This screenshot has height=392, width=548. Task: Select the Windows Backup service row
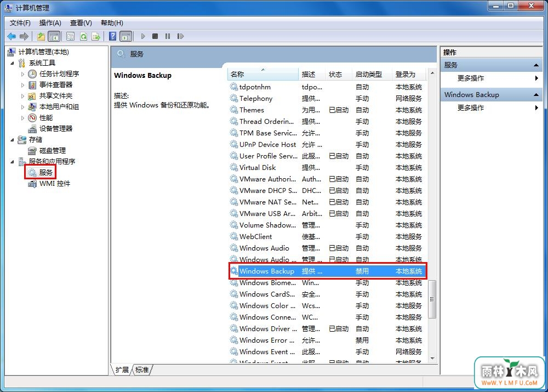coord(328,271)
